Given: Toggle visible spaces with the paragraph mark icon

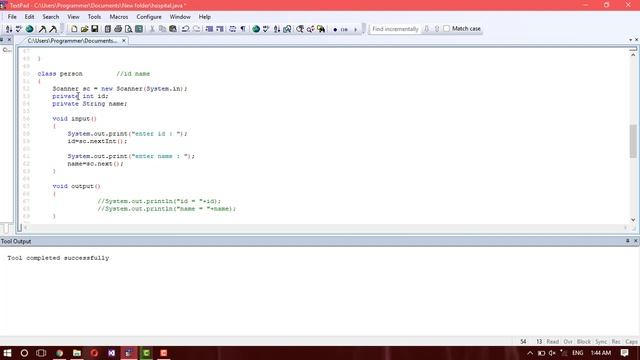Looking at the screenshot, I should [243, 29].
